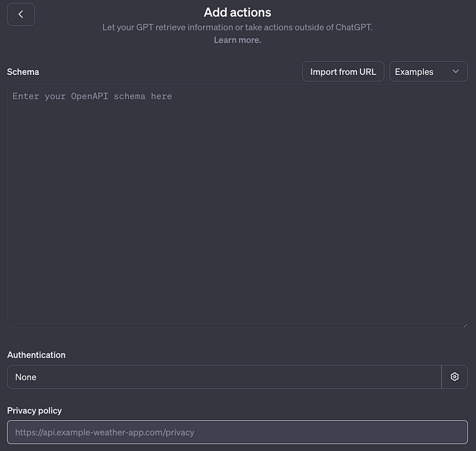Viewport: 476px width, 451px height.
Task: Select the Add actions heading
Action: 237,12
